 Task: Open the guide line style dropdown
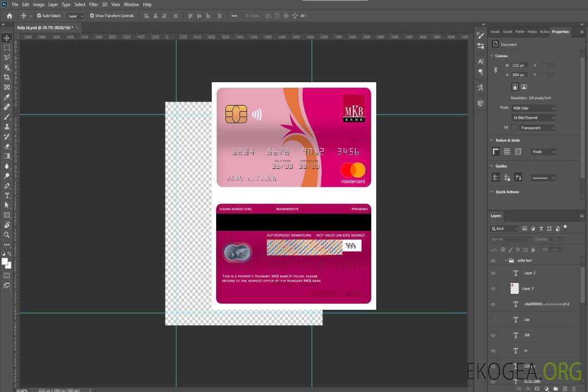[543, 178]
